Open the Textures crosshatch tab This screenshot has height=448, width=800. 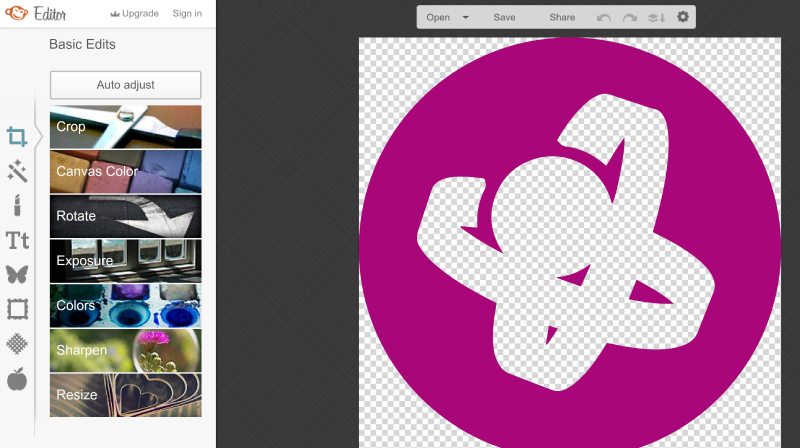click(17, 344)
